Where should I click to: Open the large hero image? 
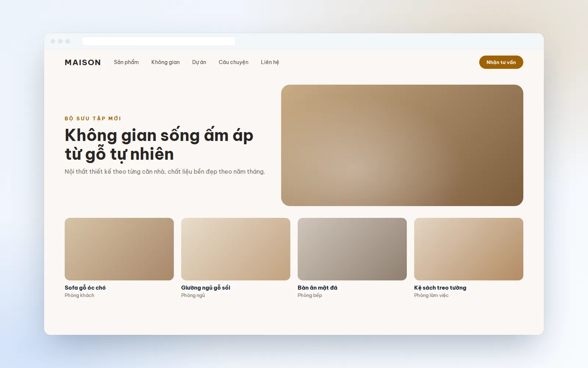[402, 145]
